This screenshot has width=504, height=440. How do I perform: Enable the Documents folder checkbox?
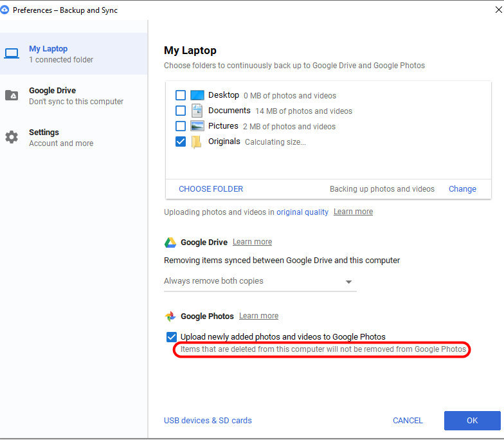pos(181,111)
